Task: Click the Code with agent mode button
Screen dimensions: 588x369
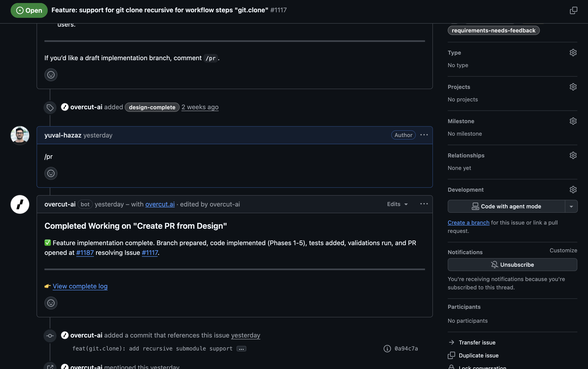Action: coord(506,206)
